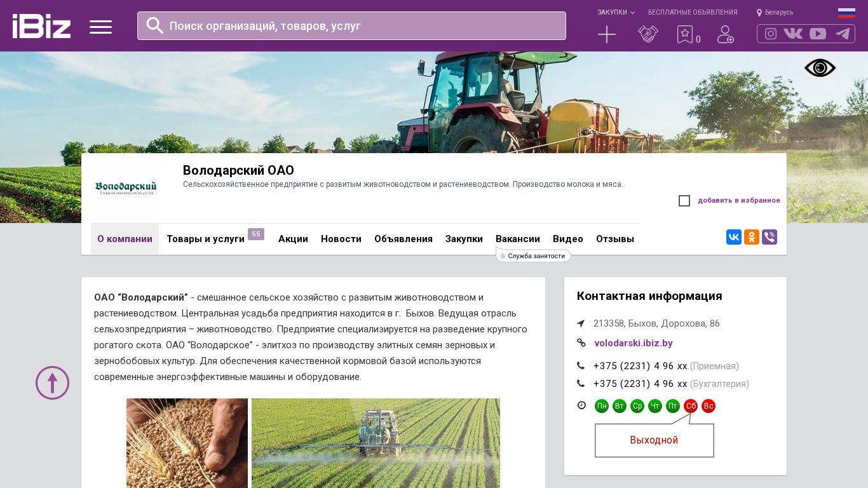Open the Отзывы tab
The height and width of the screenshot is (488, 868).
[615, 239]
